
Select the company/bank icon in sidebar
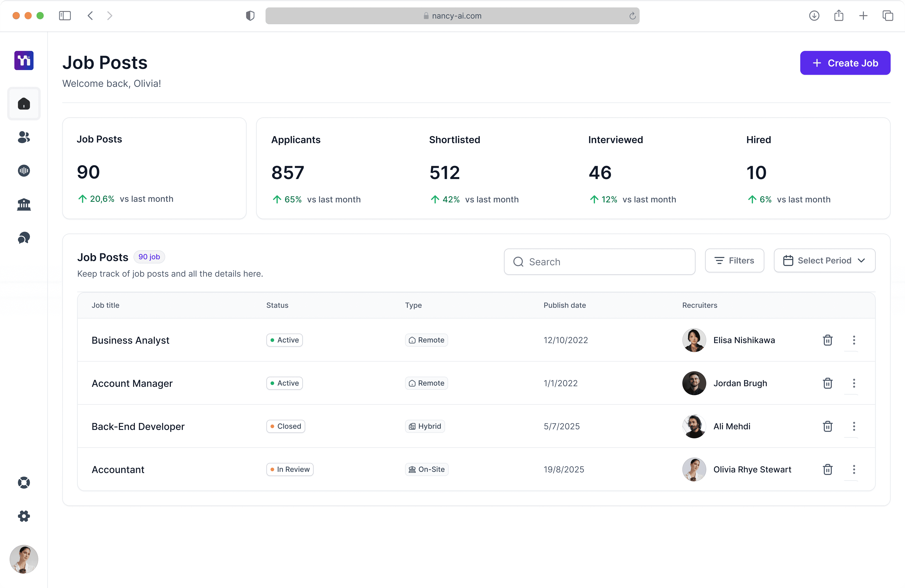24,204
